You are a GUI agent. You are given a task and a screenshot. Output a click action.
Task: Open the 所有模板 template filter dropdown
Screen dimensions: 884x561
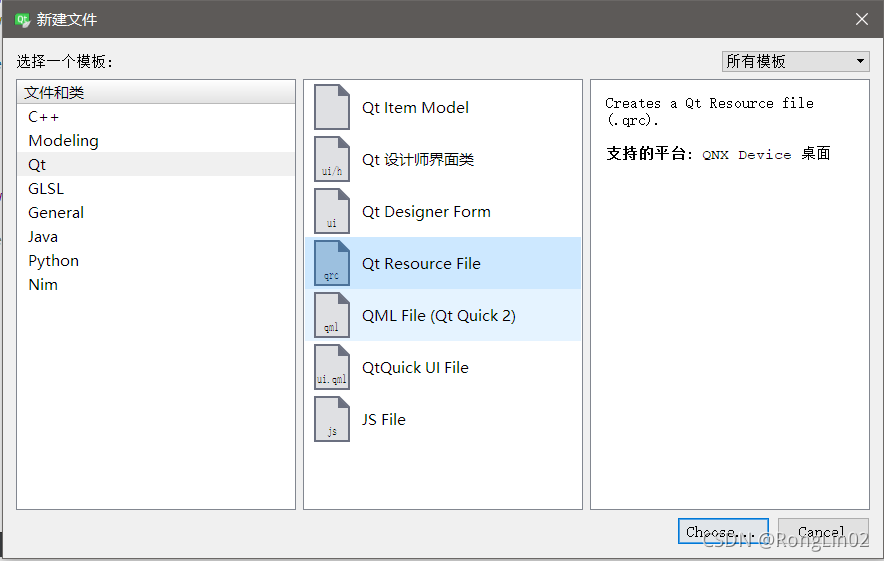[x=795, y=61]
